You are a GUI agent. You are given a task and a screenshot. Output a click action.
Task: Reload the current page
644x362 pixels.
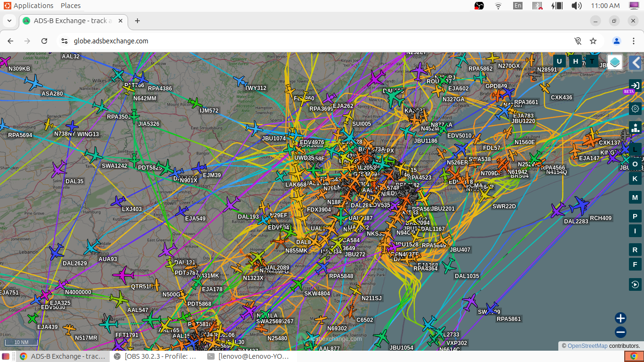click(44, 41)
